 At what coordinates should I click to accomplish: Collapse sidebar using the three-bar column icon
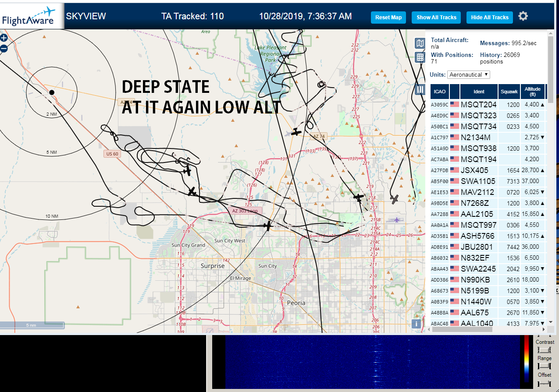pyautogui.click(x=420, y=89)
